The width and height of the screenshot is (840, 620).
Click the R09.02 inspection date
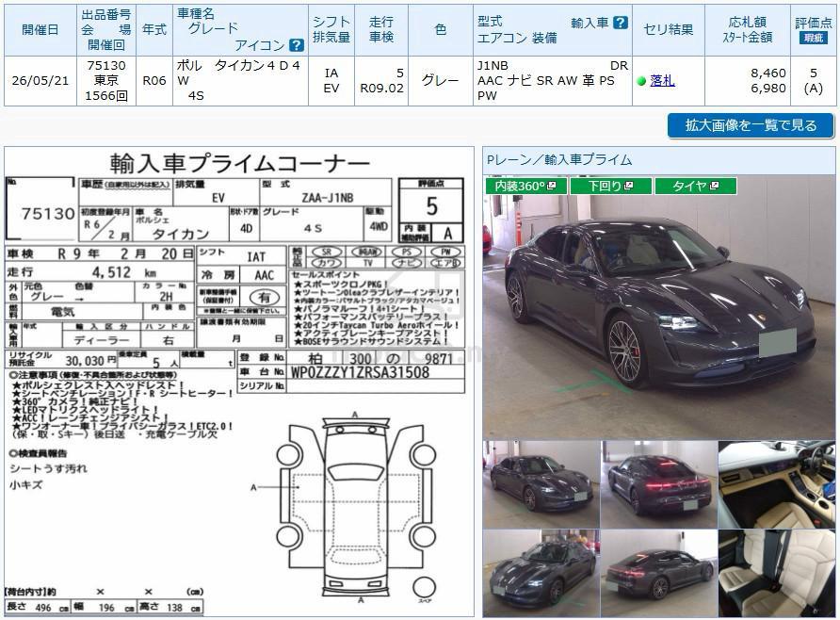tap(381, 89)
